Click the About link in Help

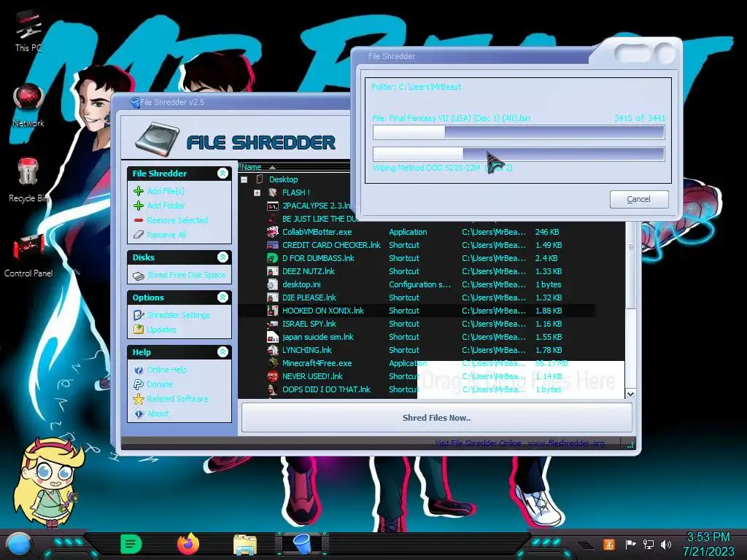point(158,414)
